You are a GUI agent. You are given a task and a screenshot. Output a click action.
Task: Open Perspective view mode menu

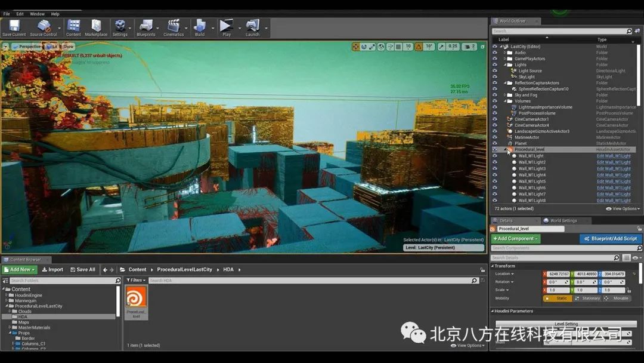pyautogui.click(x=27, y=47)
